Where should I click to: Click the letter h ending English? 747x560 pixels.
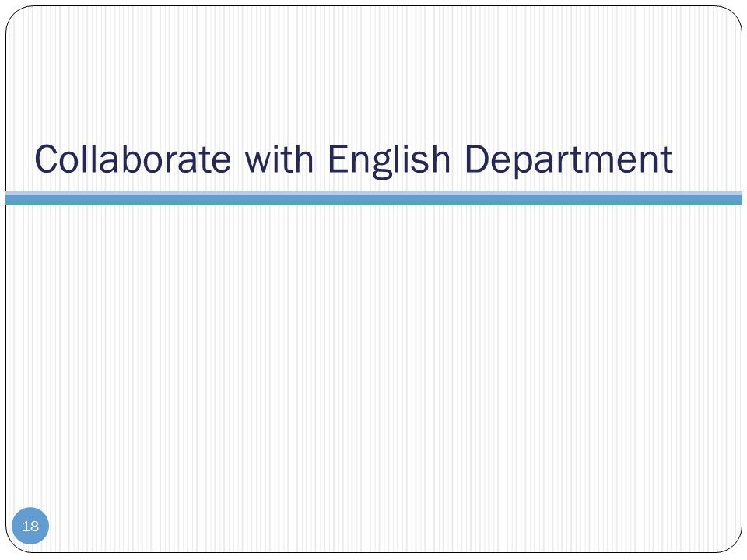440,159
